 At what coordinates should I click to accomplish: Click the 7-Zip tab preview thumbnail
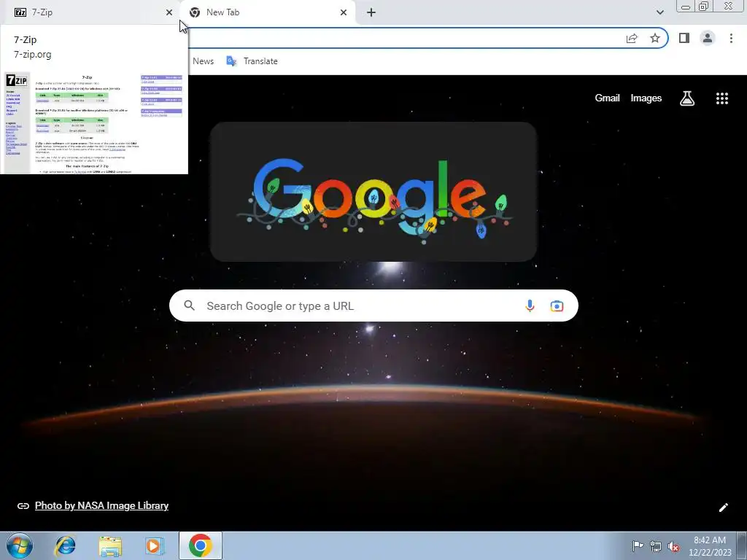[94, 122]
